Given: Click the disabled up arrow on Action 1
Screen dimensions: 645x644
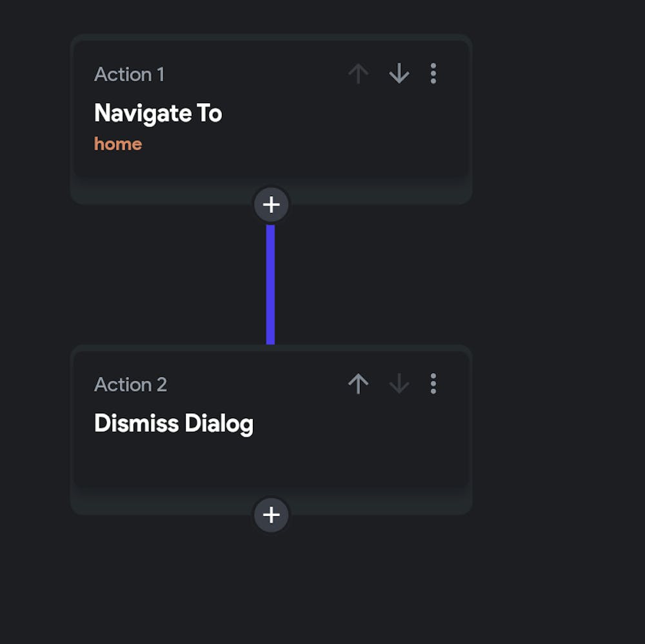Looking at the screenshot, I should pos(359,74).
